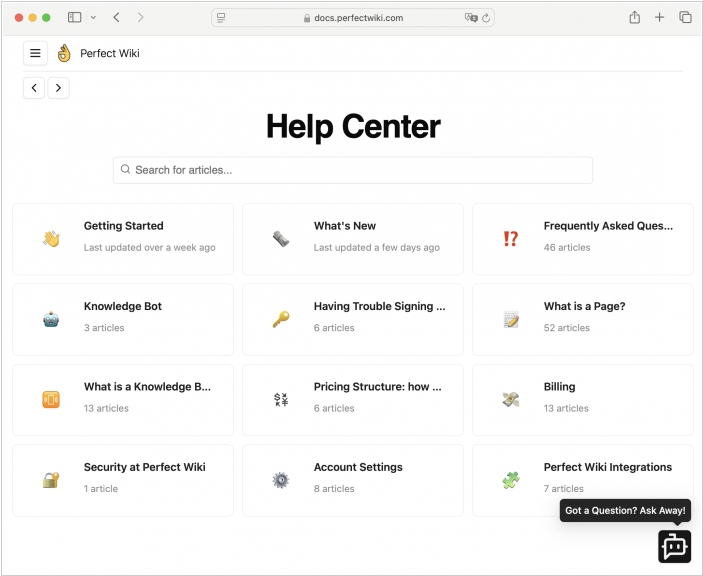Click the search magnifier icon
Screen dimensions: 703x576
(x=126, y=169)
